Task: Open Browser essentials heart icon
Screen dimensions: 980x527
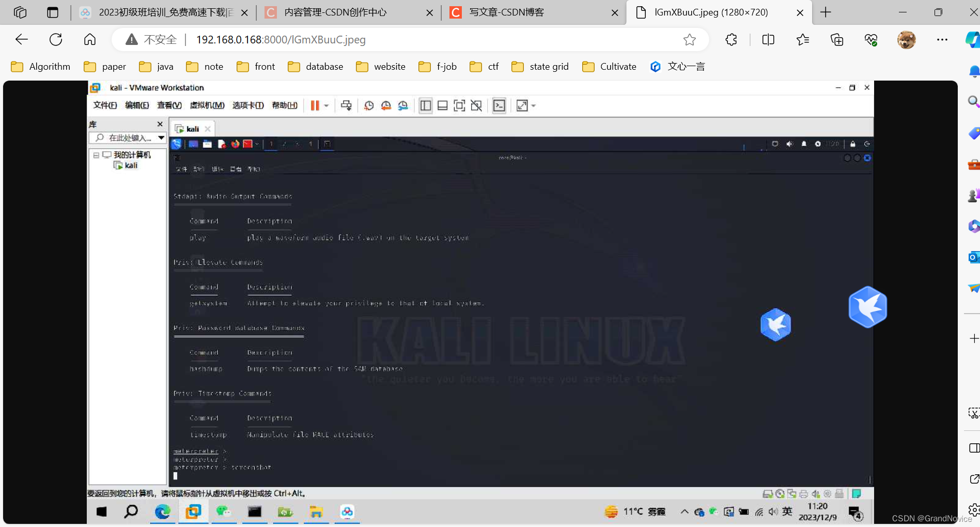Action: tap(871, 39)
